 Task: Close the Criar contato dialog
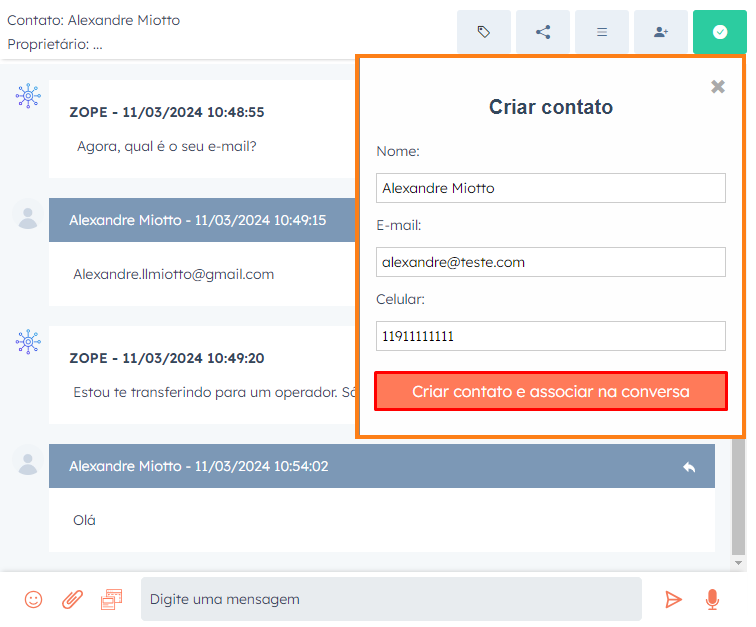coord(718,87)
